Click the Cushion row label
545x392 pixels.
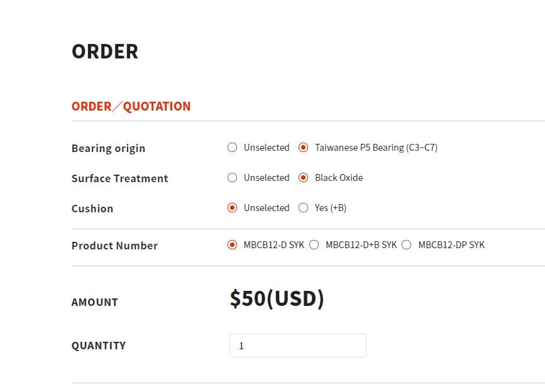click(x=92, y=209)
